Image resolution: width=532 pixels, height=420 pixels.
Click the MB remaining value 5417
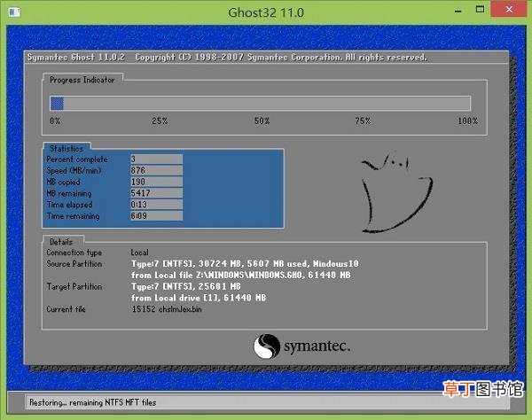click(x=156, y=193)
